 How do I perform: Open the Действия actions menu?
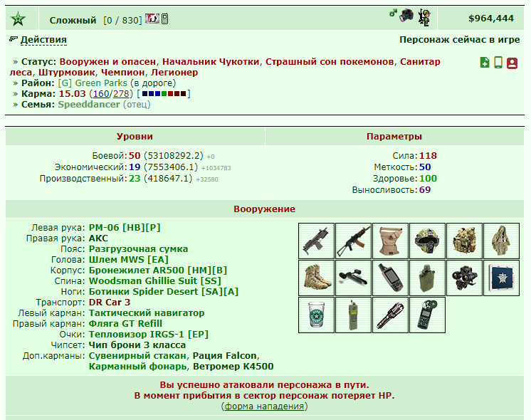43,40
